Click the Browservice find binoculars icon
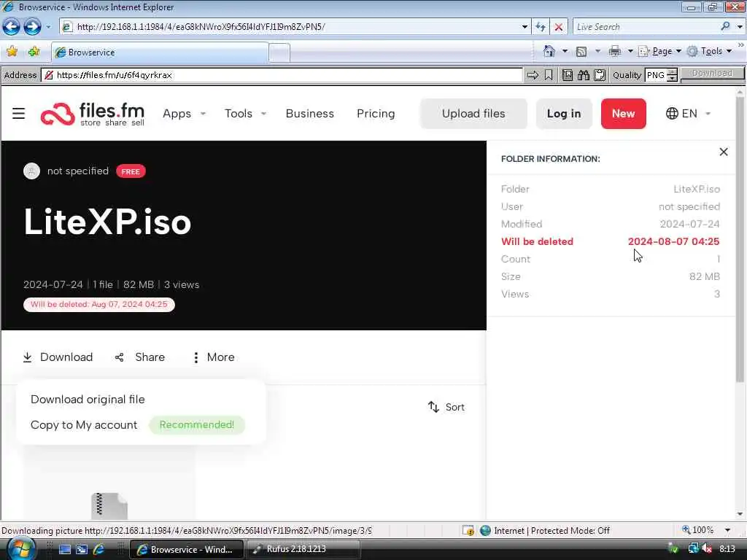 583,75
